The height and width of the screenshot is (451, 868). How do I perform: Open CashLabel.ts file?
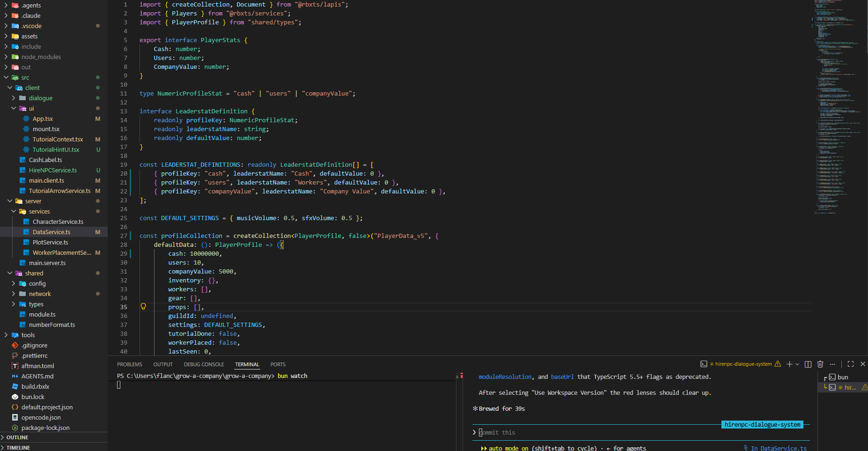pos(45,160)
